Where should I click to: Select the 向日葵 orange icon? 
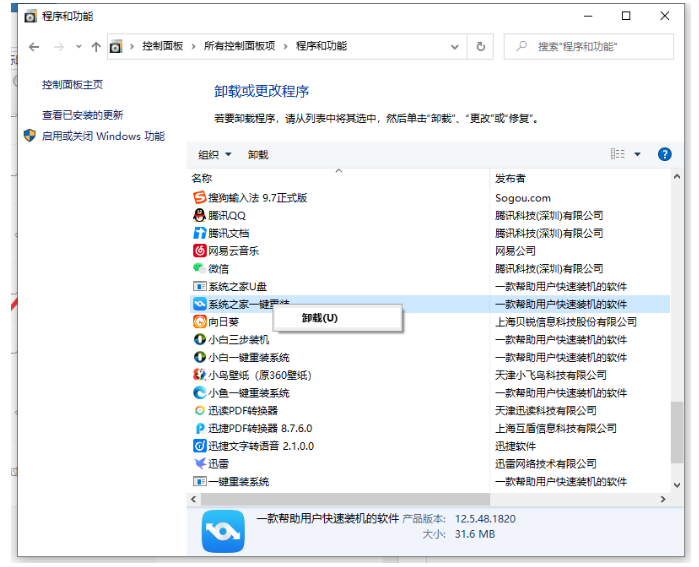(x=200, y=322)
